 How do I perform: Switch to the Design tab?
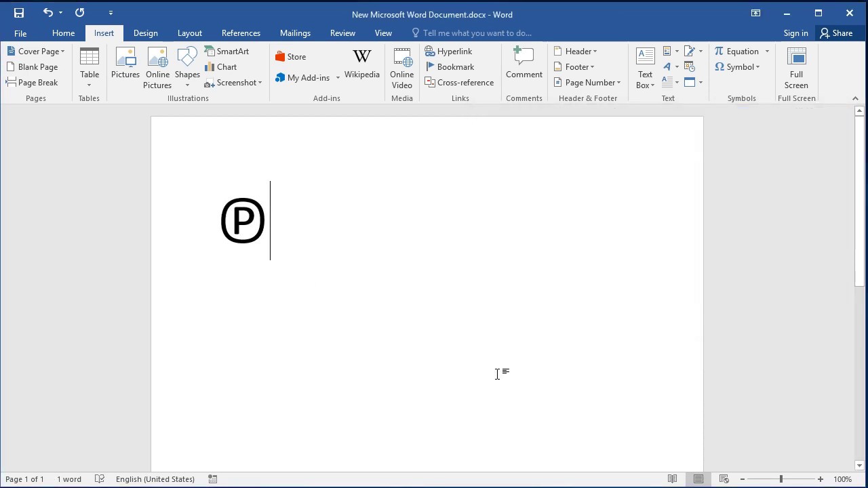[145, 33]
